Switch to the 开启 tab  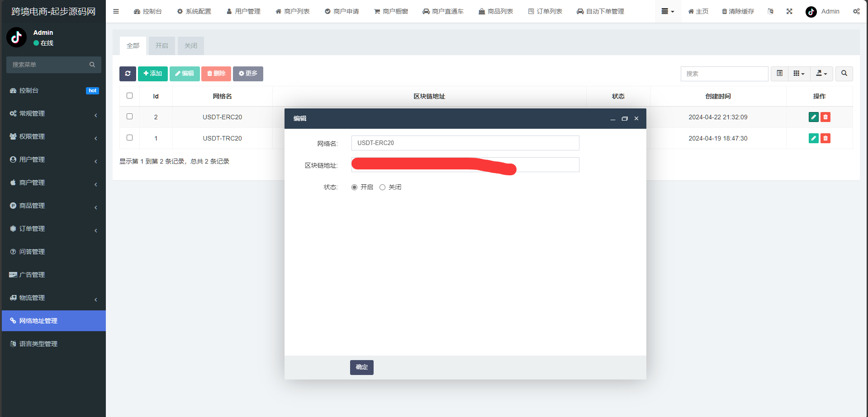(x=162, y=46)
